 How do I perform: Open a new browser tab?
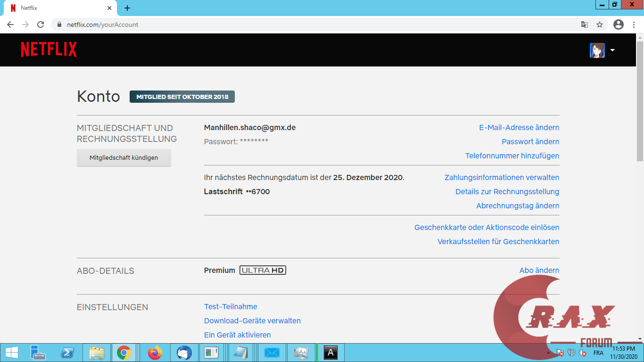point(127,8)
